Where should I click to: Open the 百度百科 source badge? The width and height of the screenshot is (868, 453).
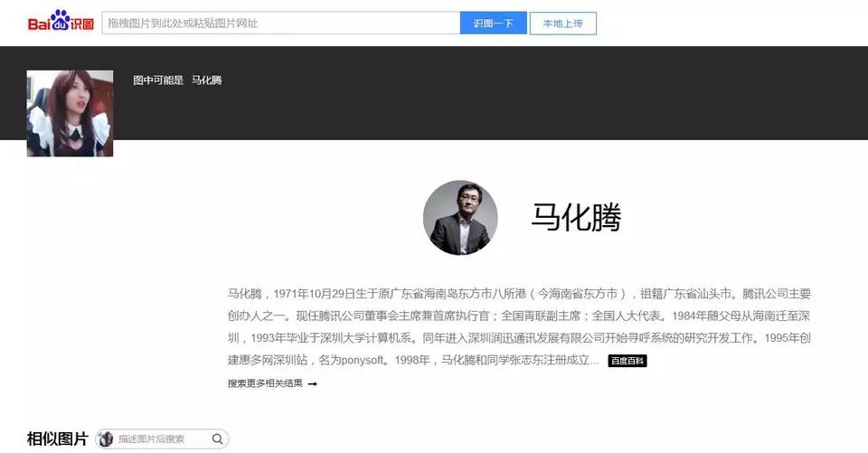[627, 361]
